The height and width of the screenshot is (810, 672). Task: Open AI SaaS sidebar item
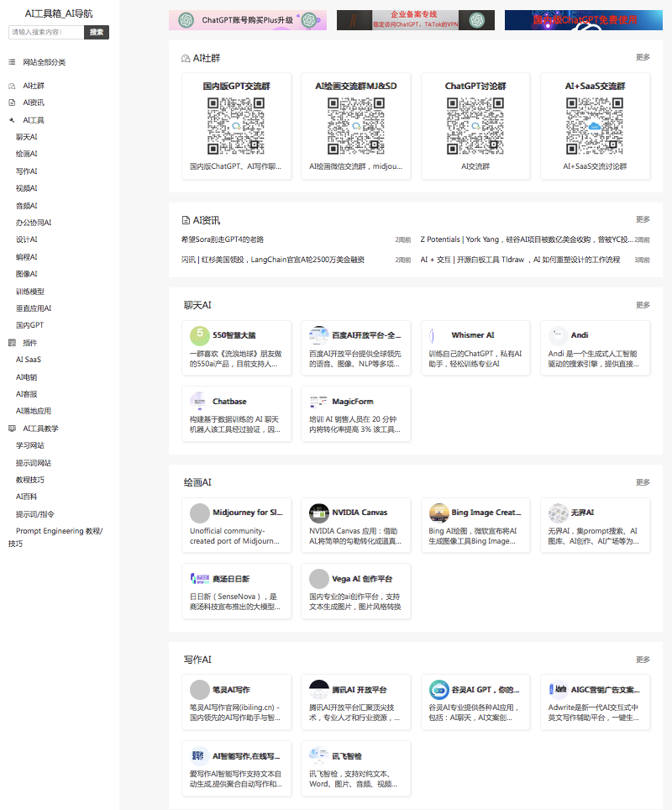(28, 360)
